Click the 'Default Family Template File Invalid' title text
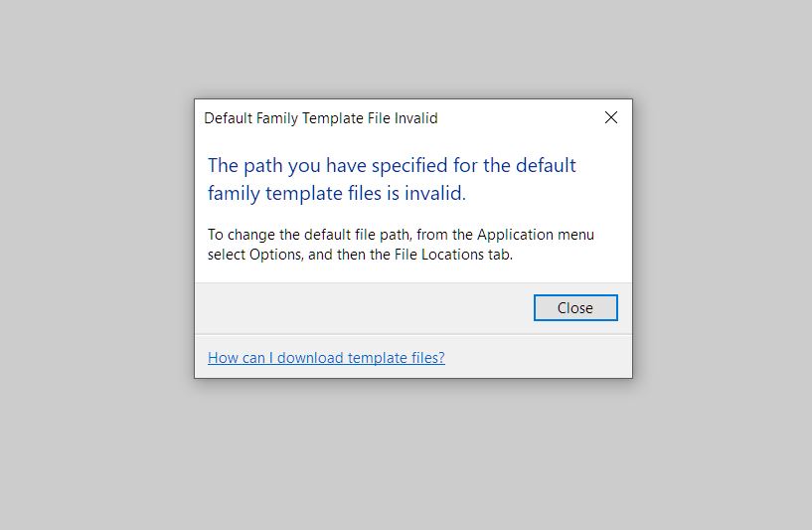 click(x=320, y=118)
